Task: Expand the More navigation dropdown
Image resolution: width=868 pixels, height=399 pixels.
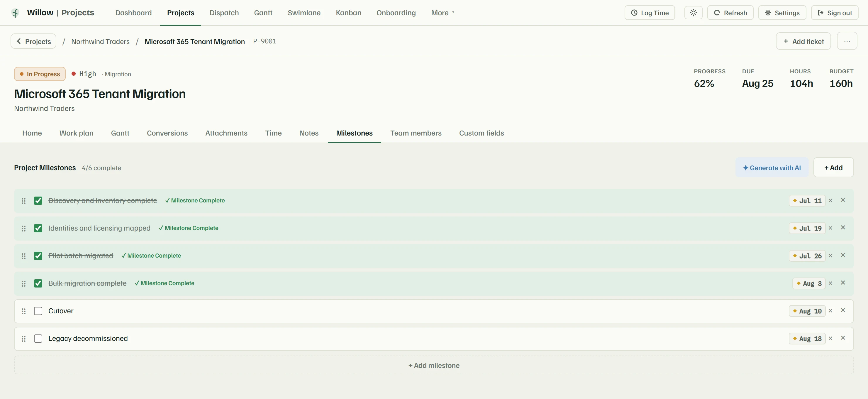Action: click(x=443, y=13)
